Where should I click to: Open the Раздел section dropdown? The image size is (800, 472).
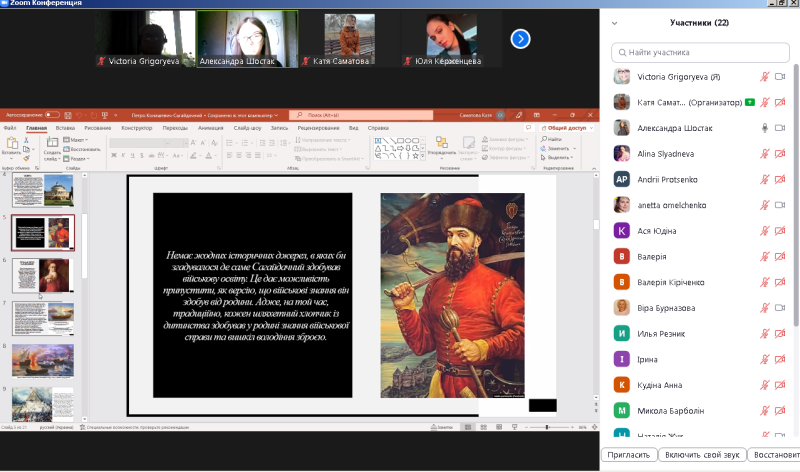click(x=77, y=159)
